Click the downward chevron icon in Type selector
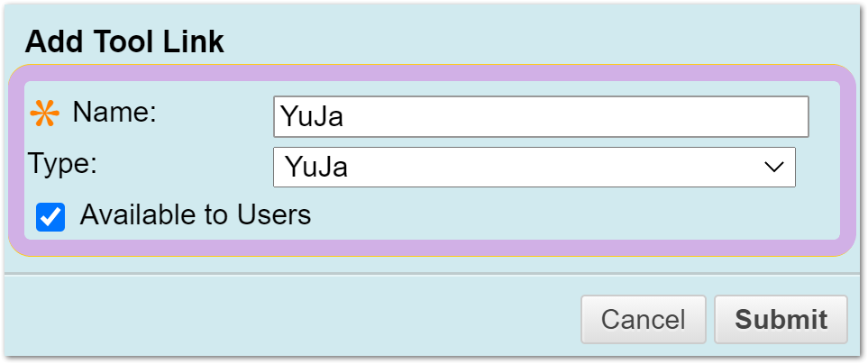This screenshot has height=364, width=868. (773, 167)
